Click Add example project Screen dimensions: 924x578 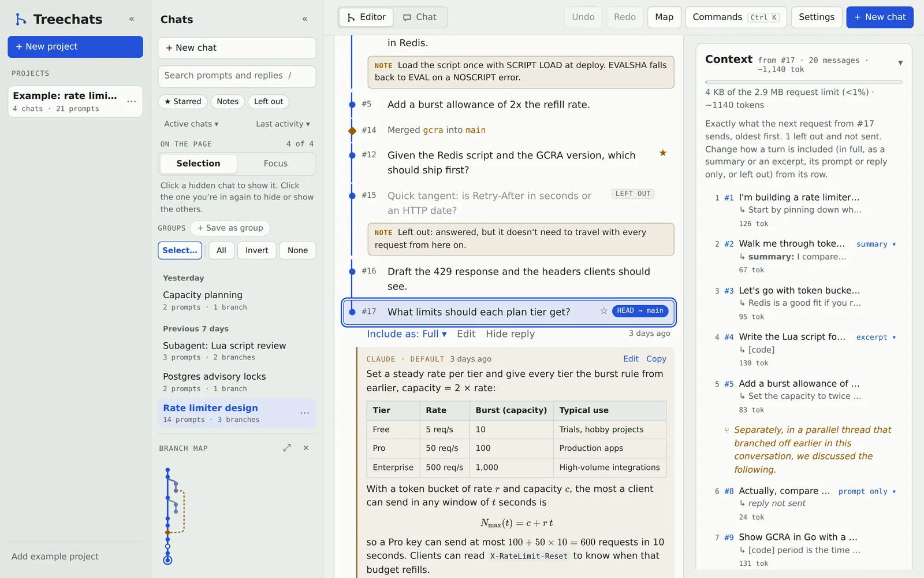[55, 557]
